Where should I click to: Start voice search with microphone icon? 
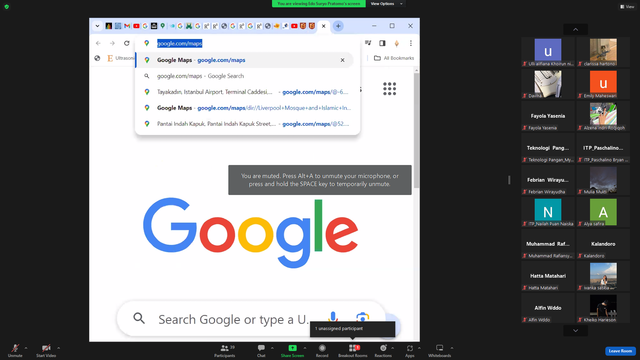[x=333, y=318]
